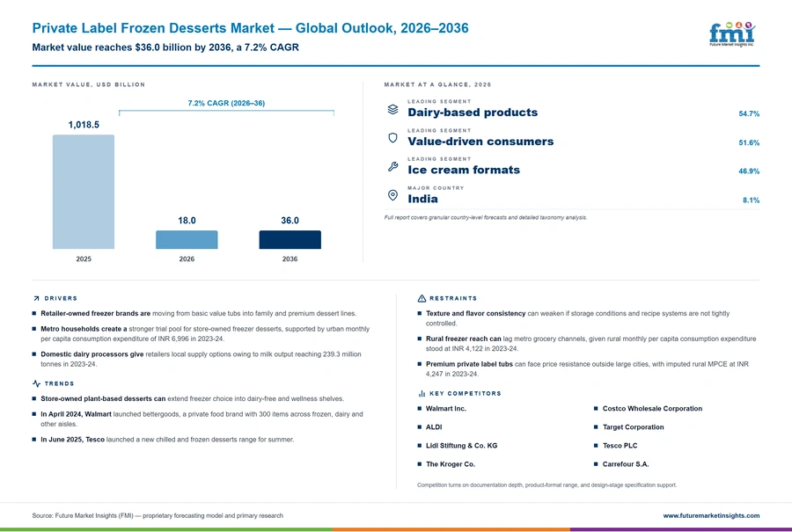Screen dimensions: 792x532
Task: Click the 2036 axis label
Action: coord(290,259)
